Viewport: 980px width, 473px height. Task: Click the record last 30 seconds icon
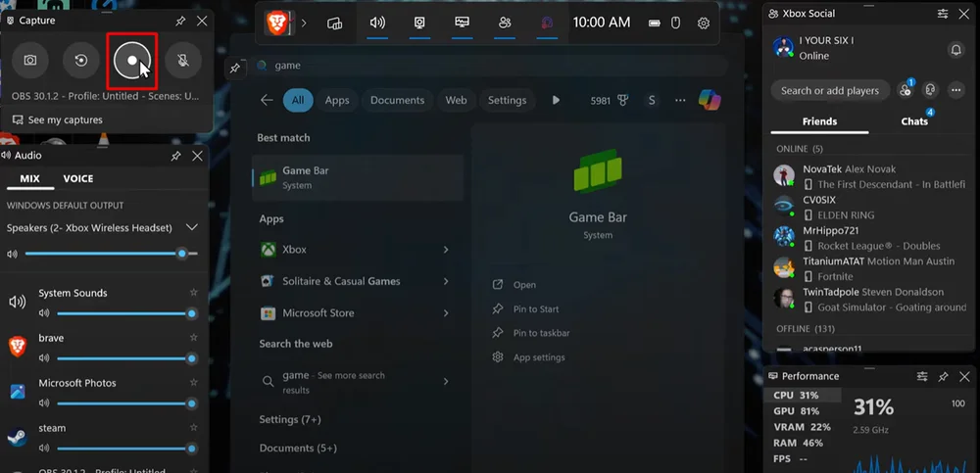click(x=80, y=61)
